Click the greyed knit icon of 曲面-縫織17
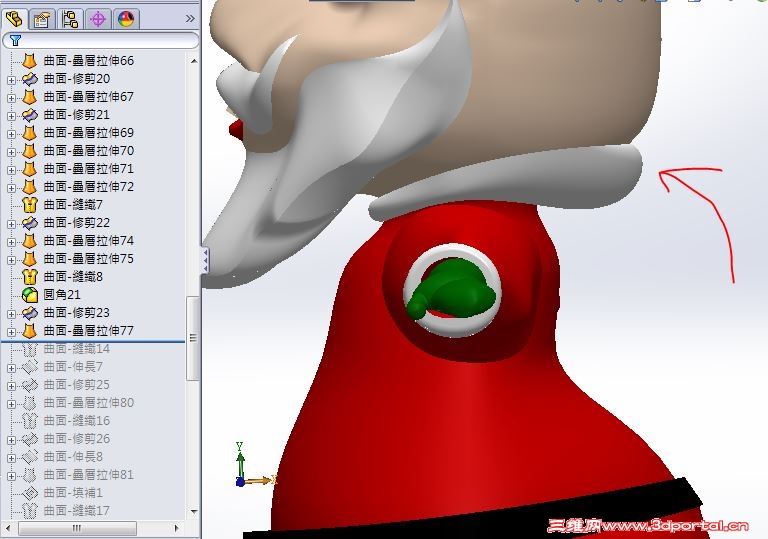 (x=30, y=511)
